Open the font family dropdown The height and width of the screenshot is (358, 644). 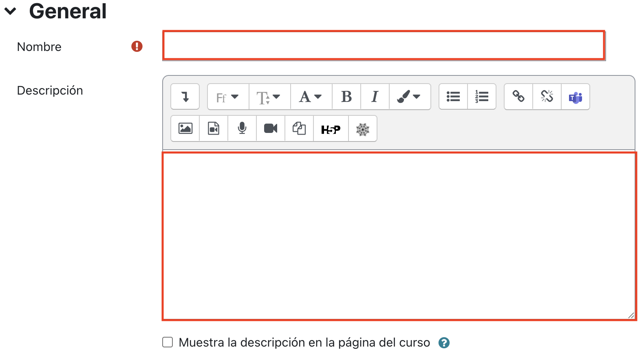(228, 97)
